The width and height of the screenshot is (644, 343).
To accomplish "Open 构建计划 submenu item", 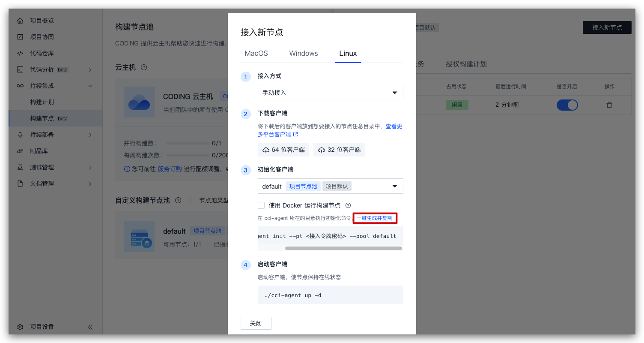I will point(42,102).
